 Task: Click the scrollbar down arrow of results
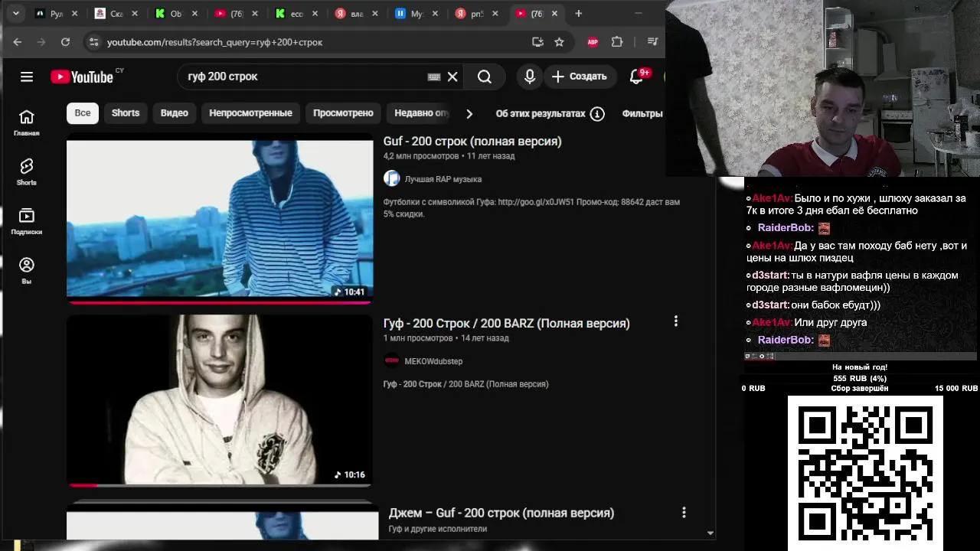click(710, 533)
